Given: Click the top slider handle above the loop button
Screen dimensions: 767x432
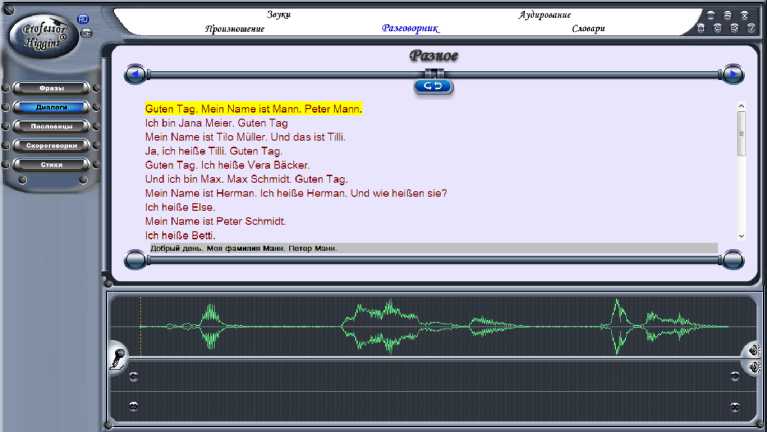Looking at the screenshot, I should (434, 73).
